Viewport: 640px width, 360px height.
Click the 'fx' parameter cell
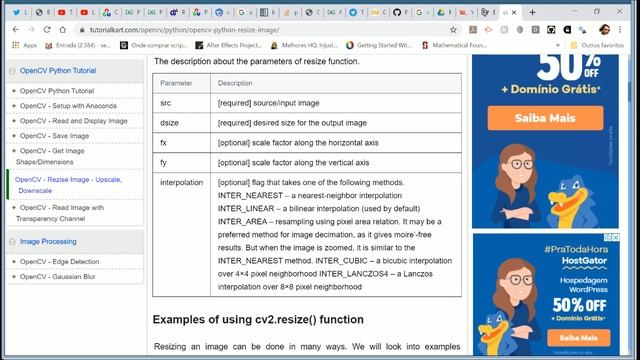point(182,143)
